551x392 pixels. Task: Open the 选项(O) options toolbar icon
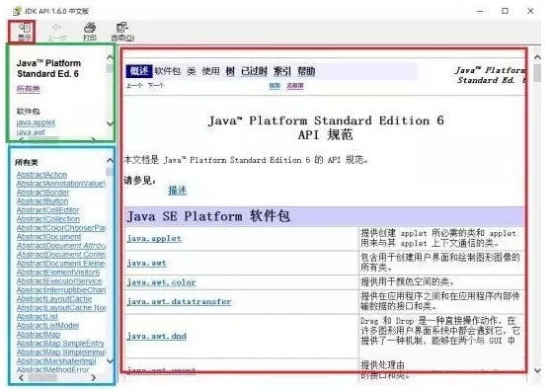(x=122, y=32)
